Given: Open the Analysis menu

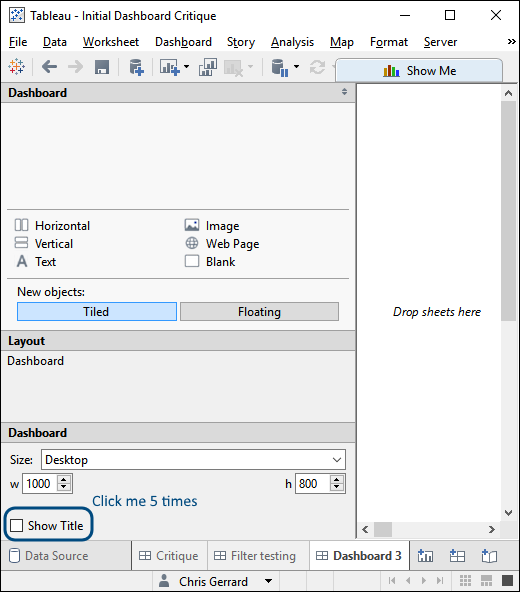Looking at the screenshot, I should point(292,42).
